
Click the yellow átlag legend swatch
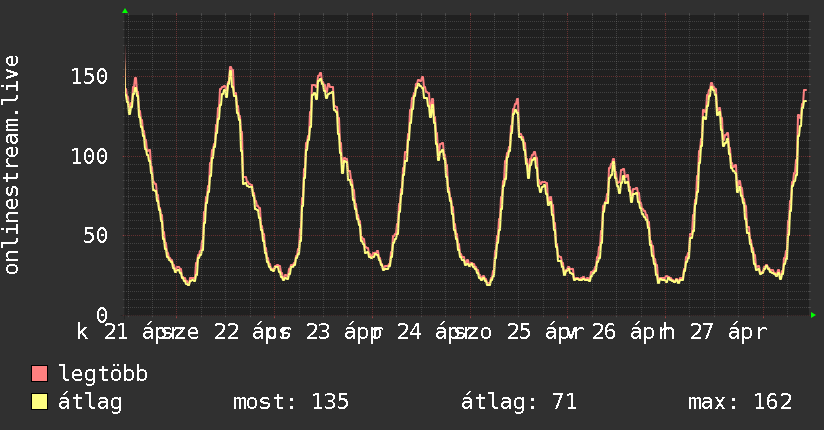click(39, 402)
